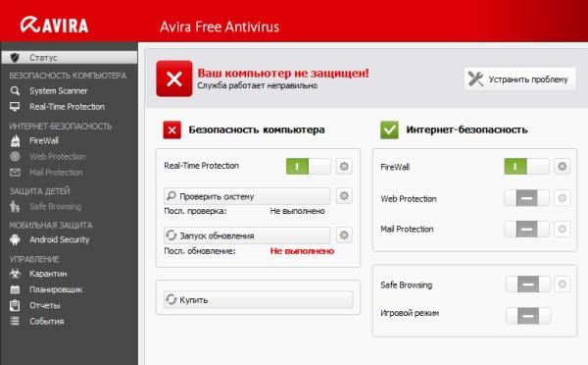Click the Запуск обновления button

pyautogui.click(x=247, y=235)
